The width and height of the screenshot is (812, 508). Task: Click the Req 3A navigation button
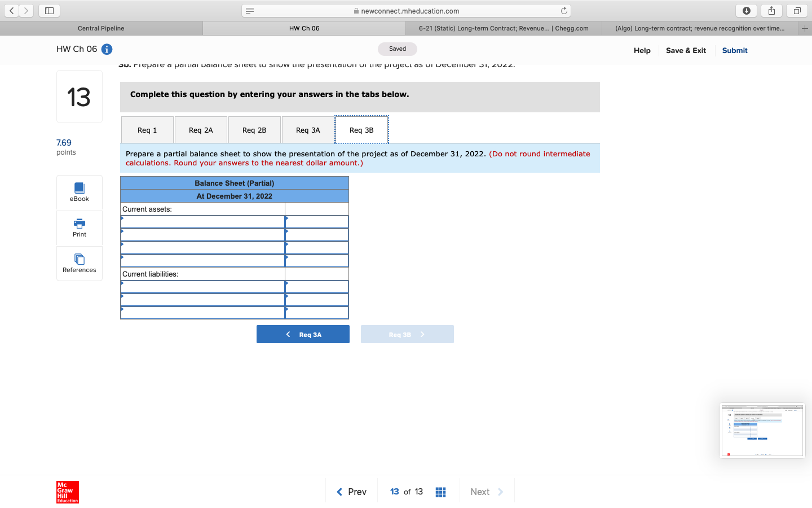pos(303,334)
